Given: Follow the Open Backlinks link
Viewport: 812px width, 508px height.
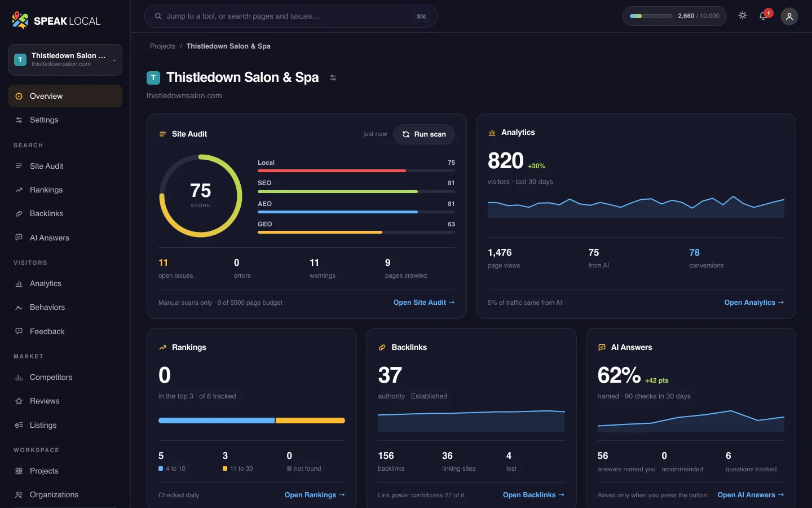Looking at the screenshot, I should click(533, 495).
